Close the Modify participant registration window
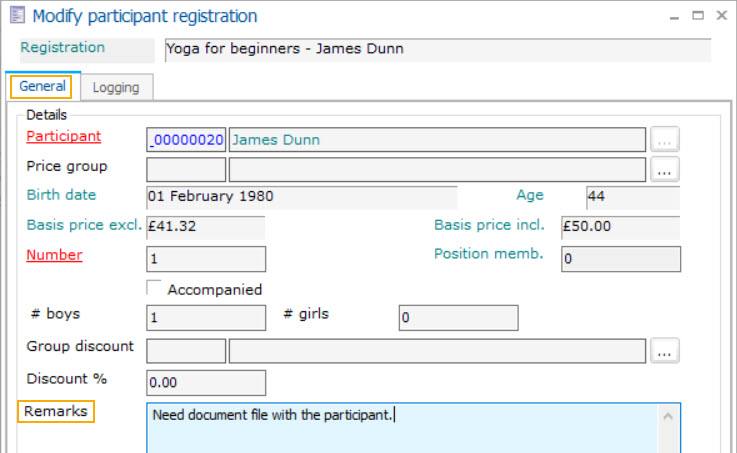The width and height of the screenshot is (737, 453). pyautogui.click(x=721, y=15)
